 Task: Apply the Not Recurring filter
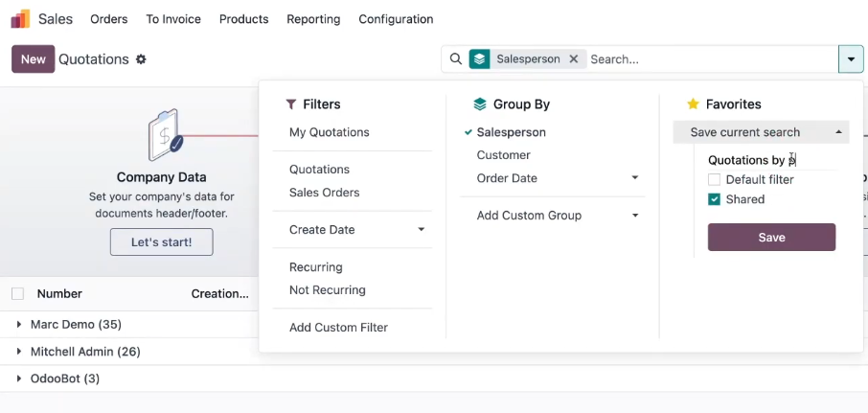coord(327,290)
